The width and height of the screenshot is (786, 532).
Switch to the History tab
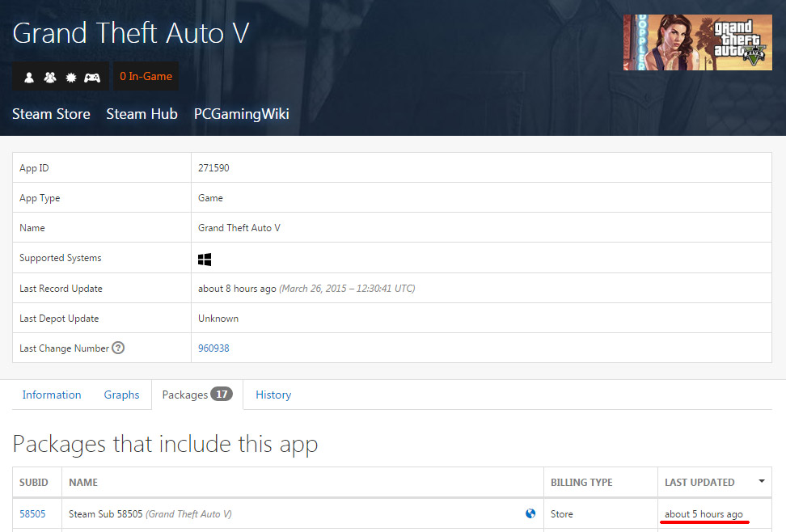(273, 395)
